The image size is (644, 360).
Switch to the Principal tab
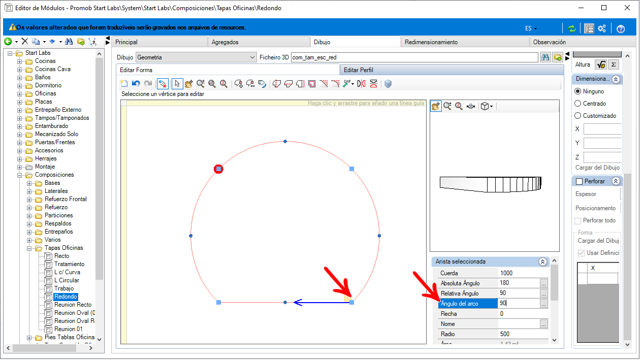click(x=159, y=42)
